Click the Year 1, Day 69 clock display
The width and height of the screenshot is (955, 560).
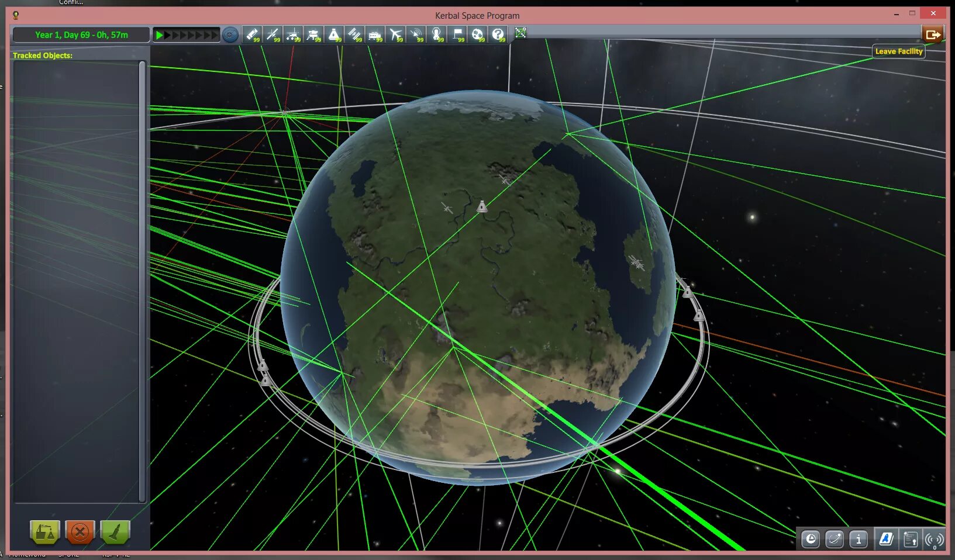click(x=81, y=35)
